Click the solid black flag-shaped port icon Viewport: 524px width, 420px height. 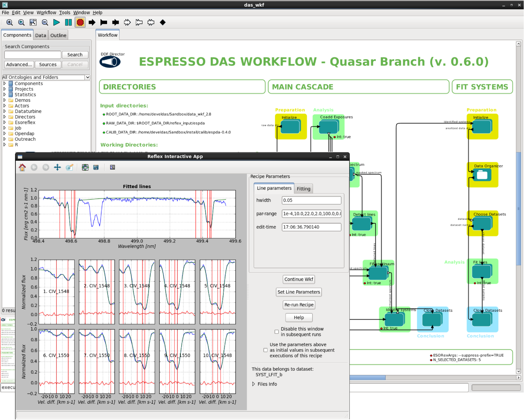[x=104, y=22]
